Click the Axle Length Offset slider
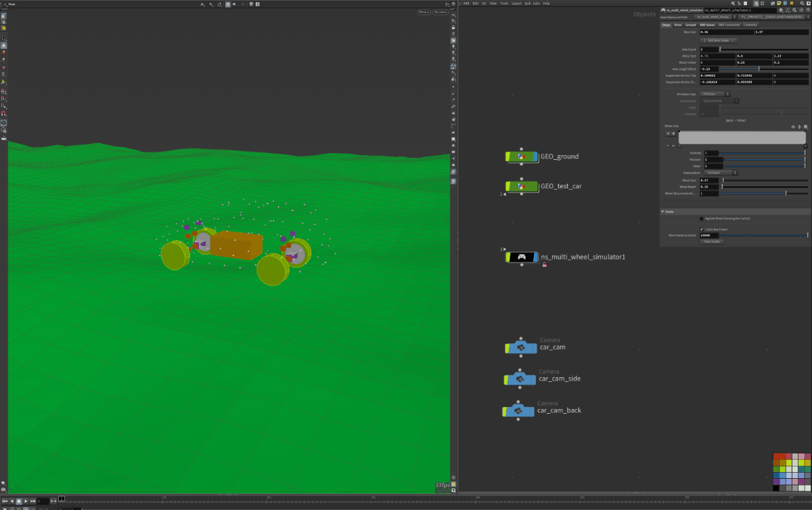Viewport: 812px width, 510px height. (765, 68)
